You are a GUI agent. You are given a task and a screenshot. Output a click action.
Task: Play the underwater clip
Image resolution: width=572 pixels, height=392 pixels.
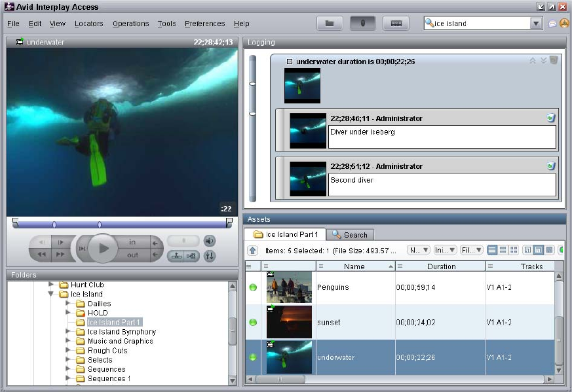click(x=104, y=248)
